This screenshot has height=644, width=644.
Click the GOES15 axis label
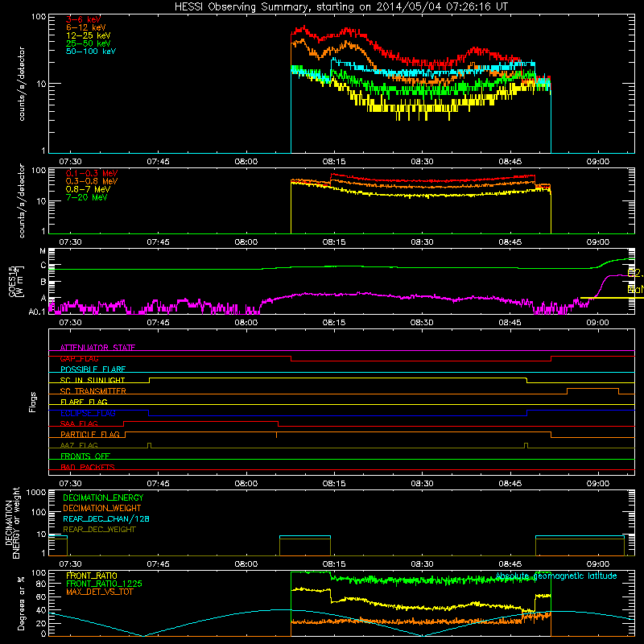point(12,281)
